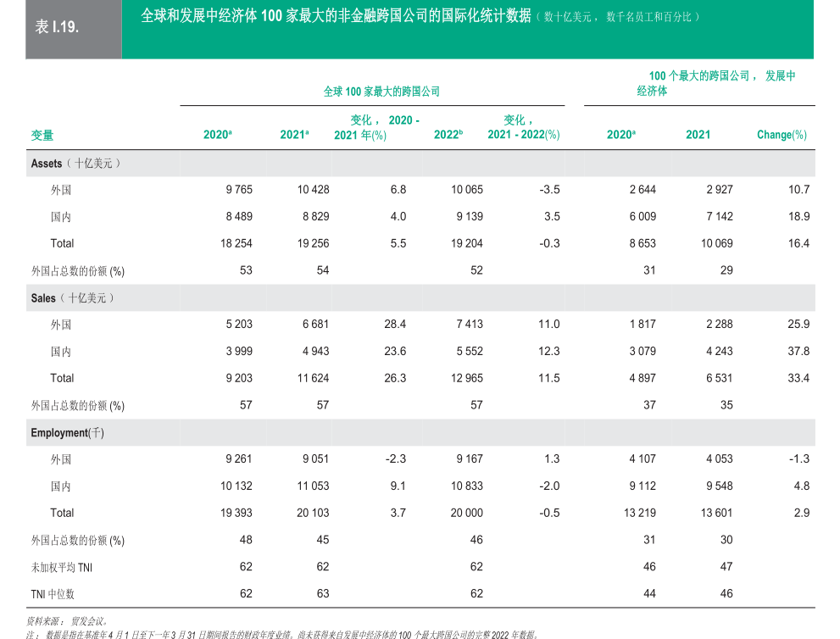This screenshot has height=639, width=840.
Task: Select the cell showing 37.8 change
Action: 798,351
